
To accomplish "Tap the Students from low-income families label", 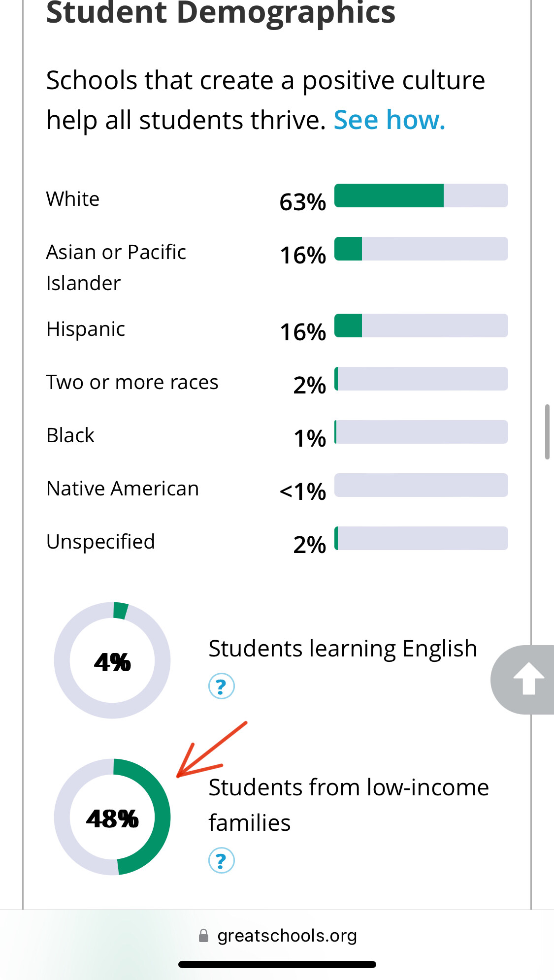I will point(349,805).
